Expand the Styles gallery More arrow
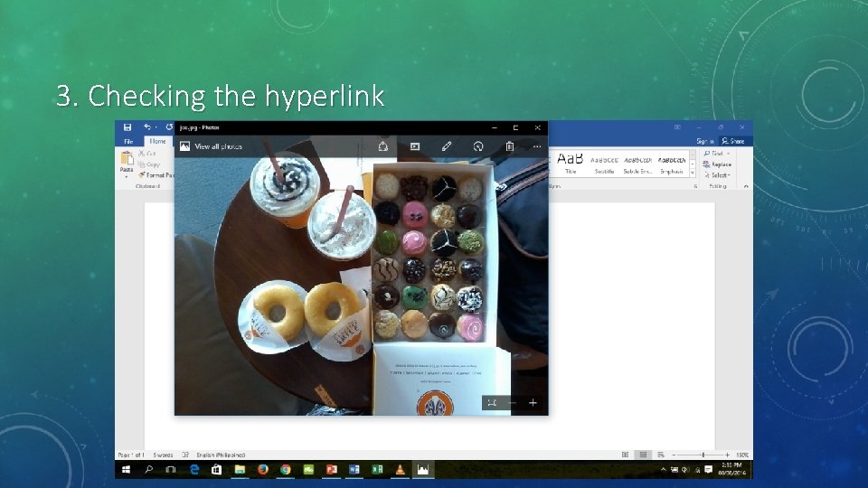The height and width of the screenshot is (488, 868). (x=693, y=174)
